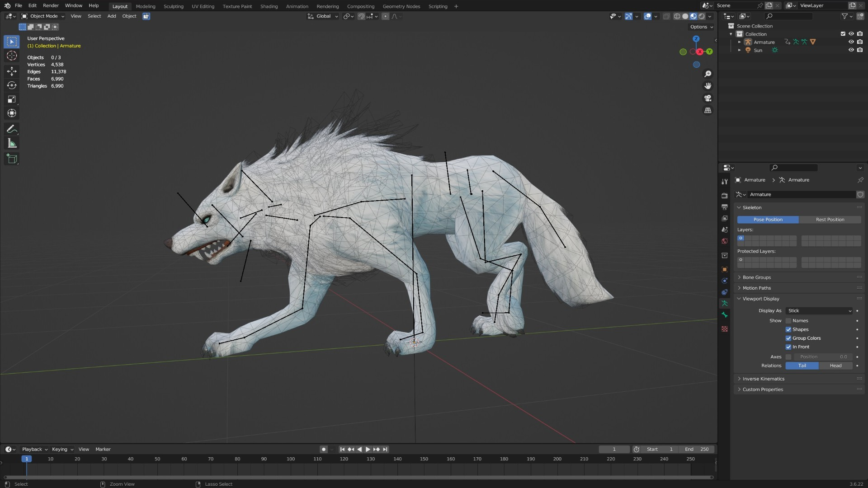Click the viewport zoom magnifier icon
Image resolution: width=868 pixels, height=488 pixels.
(708, 74)
